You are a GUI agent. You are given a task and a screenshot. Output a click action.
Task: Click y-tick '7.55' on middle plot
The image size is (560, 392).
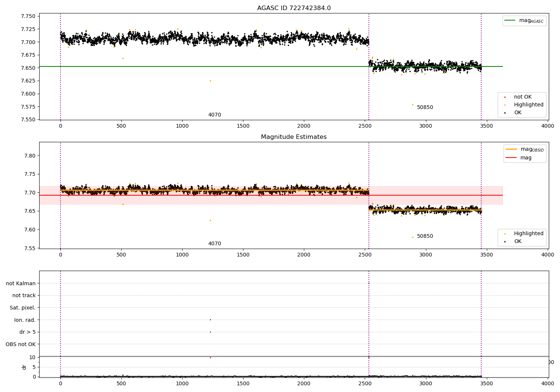29,248
